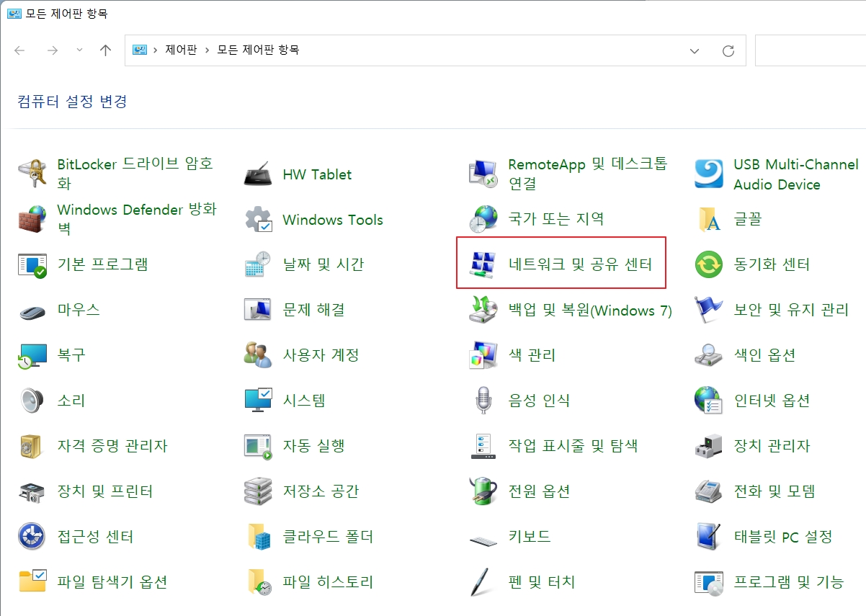The height and width of the screenshot is (616, 866).
Task: Click the 클라우드 폴더 icon
Action: [x=258, y=537]
